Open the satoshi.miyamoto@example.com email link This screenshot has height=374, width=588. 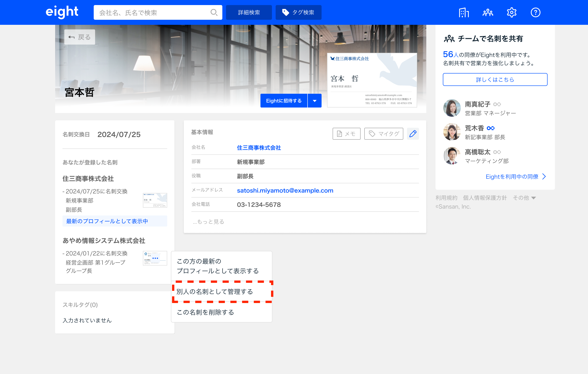click(x=285, y=190)
